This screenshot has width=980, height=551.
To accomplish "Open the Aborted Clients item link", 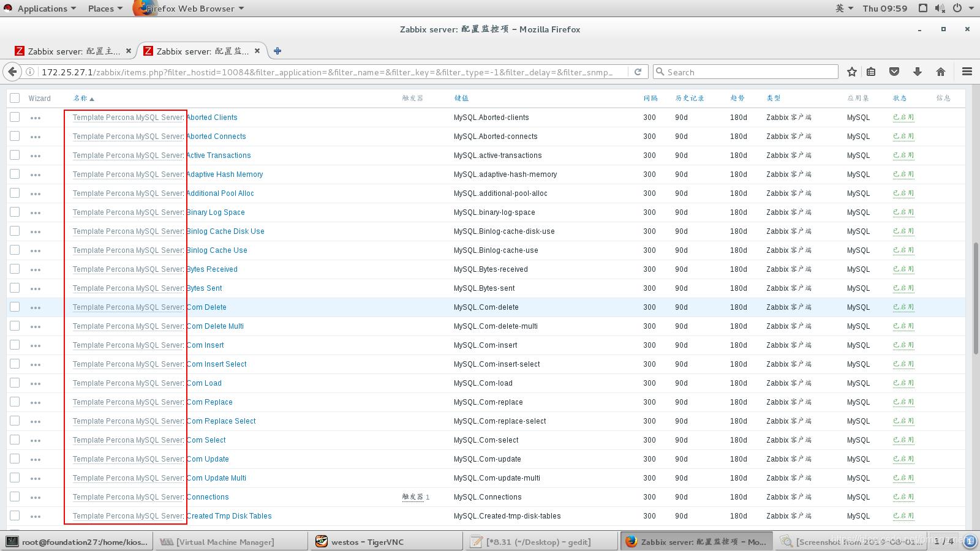I will pos(212,118).
